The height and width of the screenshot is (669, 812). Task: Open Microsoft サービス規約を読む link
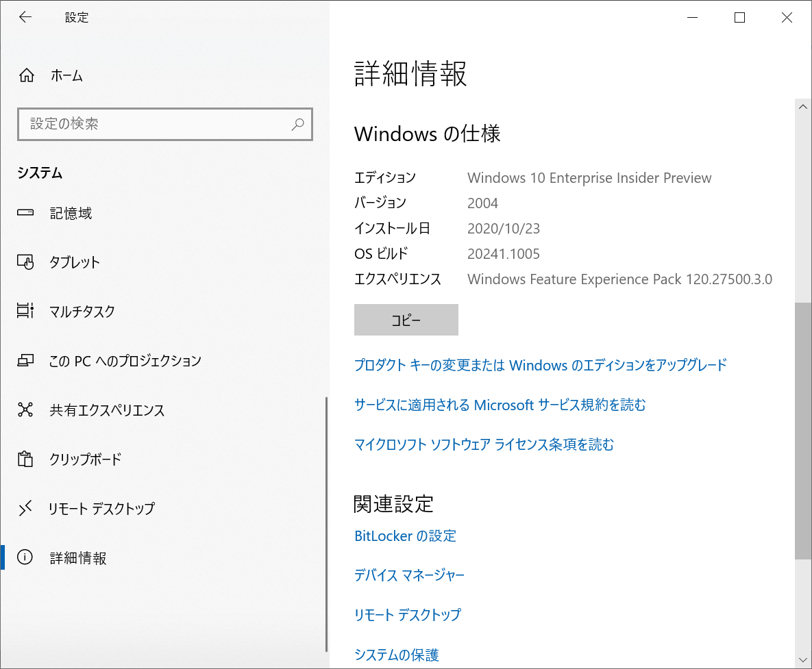click(500, 405)
